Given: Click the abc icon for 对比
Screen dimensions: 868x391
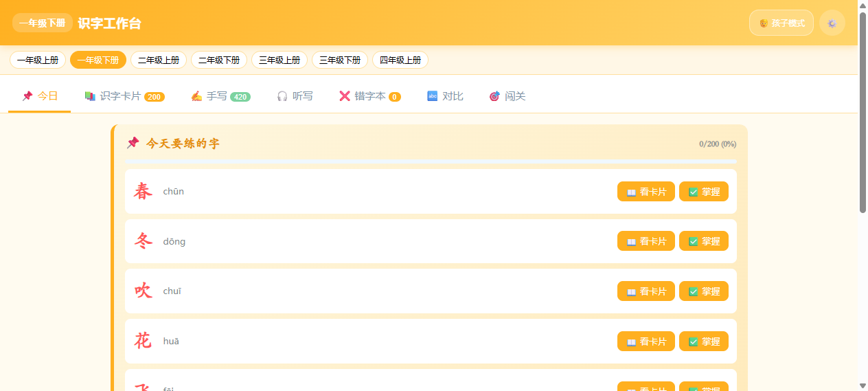Looking at the screenshot, I should point(432,96).
